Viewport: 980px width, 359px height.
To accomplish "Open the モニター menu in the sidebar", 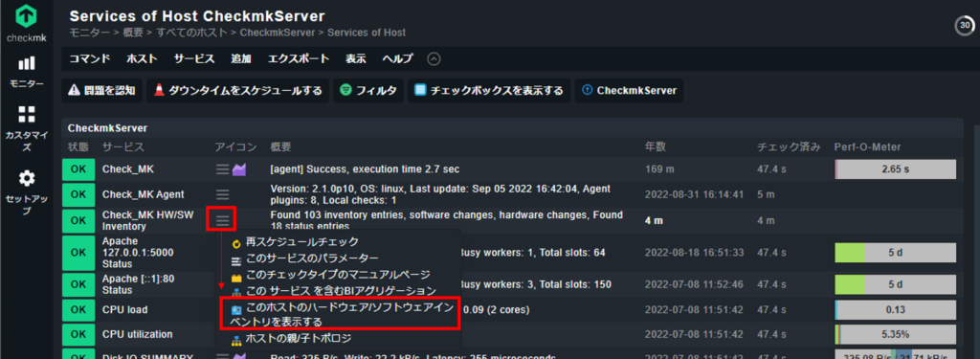I will coord(26,72).
